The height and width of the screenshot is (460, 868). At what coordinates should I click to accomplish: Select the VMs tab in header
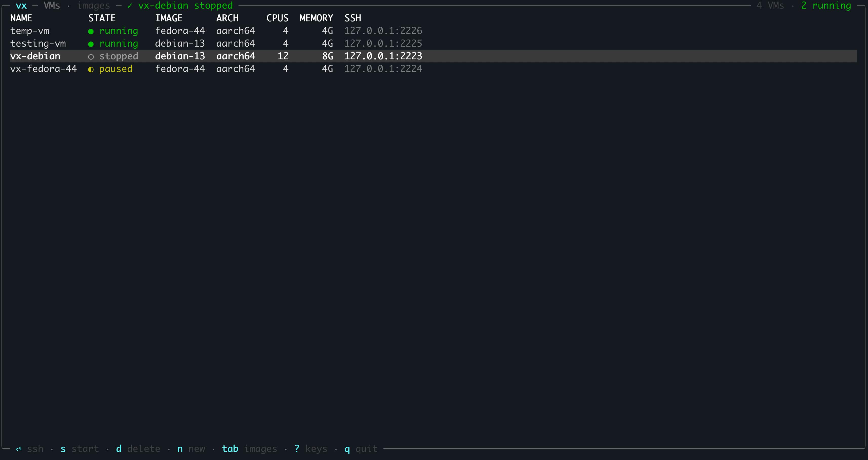[52, 5]
